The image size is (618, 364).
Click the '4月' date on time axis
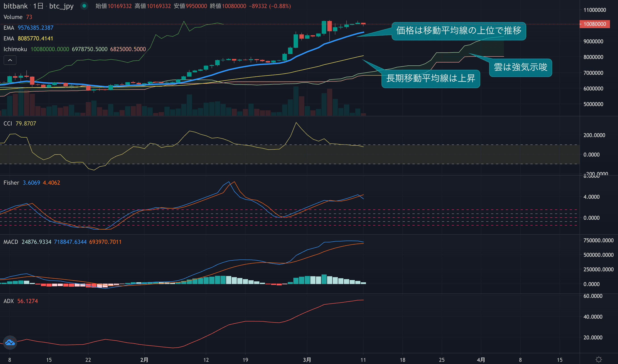tap(481, 360)
